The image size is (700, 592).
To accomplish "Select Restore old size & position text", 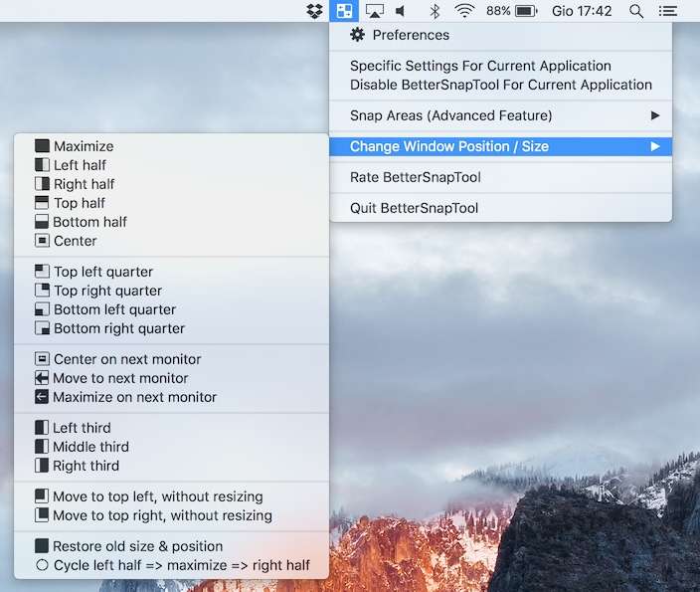I will pyautogui.click(x=138, y=546).
